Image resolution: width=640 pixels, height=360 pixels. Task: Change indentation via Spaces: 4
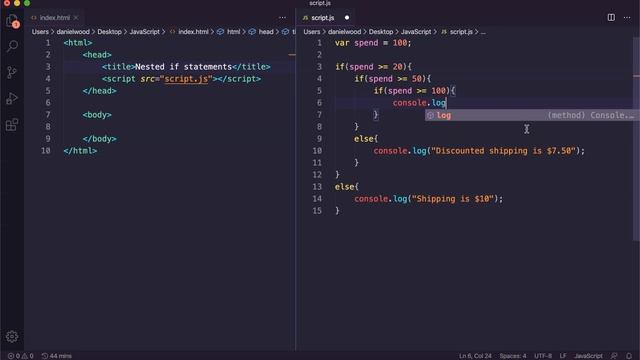click(x=513, y=356)
